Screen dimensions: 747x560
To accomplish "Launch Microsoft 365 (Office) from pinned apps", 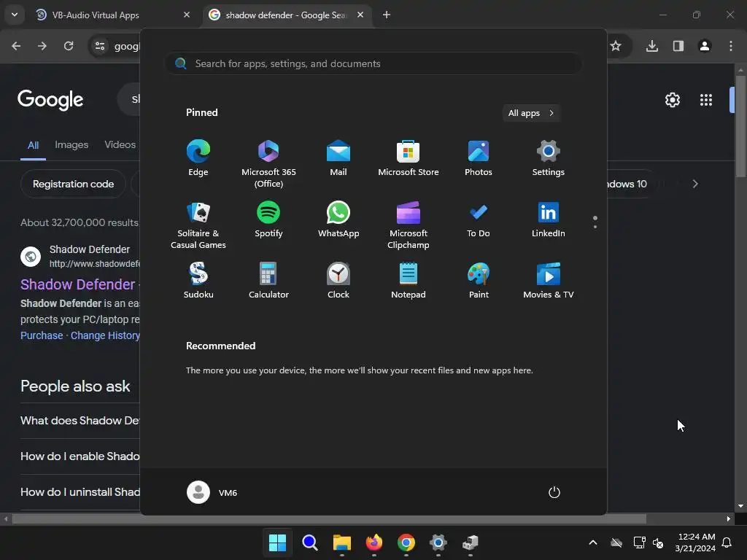I will coord(268,164).
